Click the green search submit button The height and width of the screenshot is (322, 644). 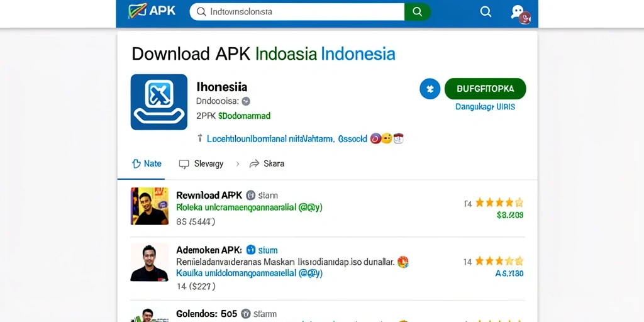point(418,11)
